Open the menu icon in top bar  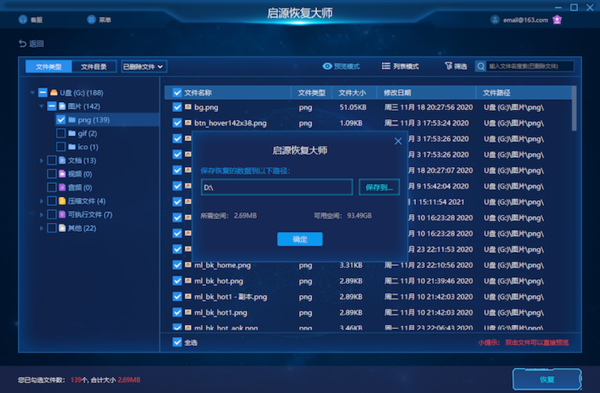(x=91, y=19)
